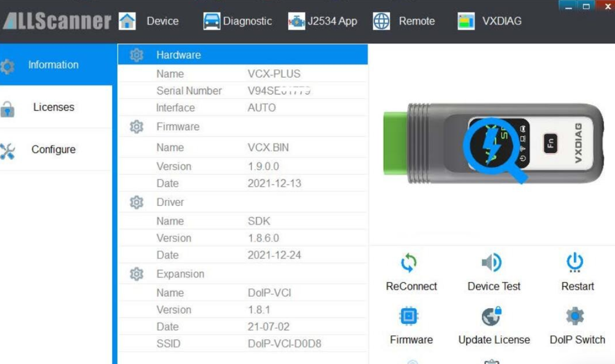Click the DoIP Switch gear icon
The height and width of the screenshot is (364, 615).
[x=575, y=316]
